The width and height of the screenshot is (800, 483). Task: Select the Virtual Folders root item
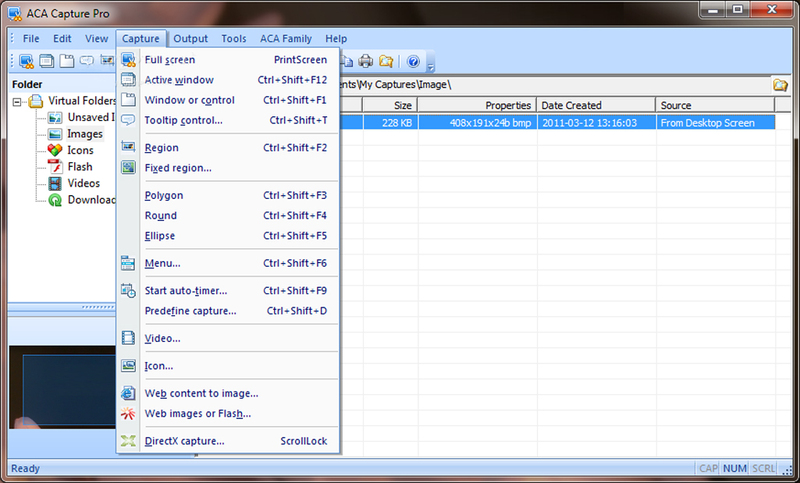[x=82, y=100]
